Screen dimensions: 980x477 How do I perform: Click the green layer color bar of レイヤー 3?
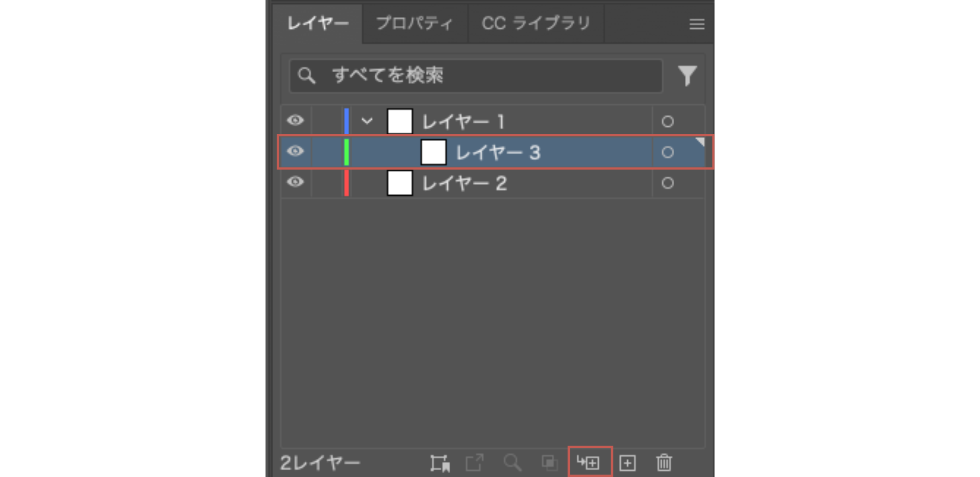click(x=345, y=152)
